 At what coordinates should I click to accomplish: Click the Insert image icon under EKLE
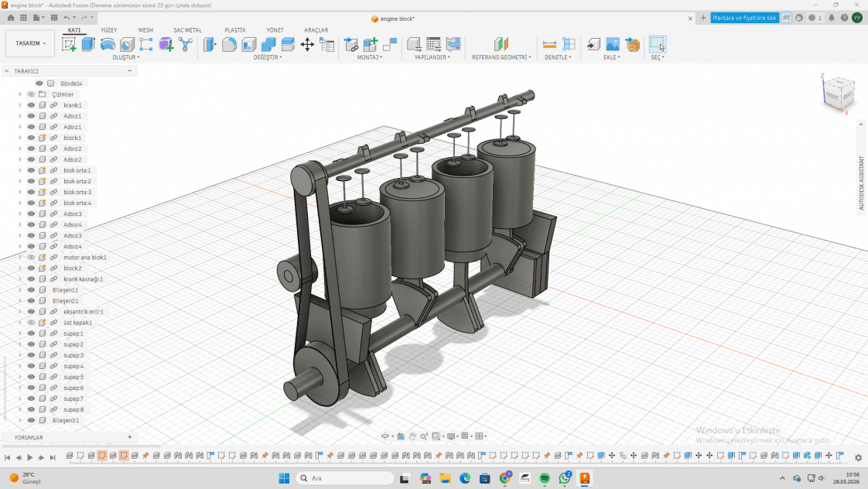coord(613,44)
